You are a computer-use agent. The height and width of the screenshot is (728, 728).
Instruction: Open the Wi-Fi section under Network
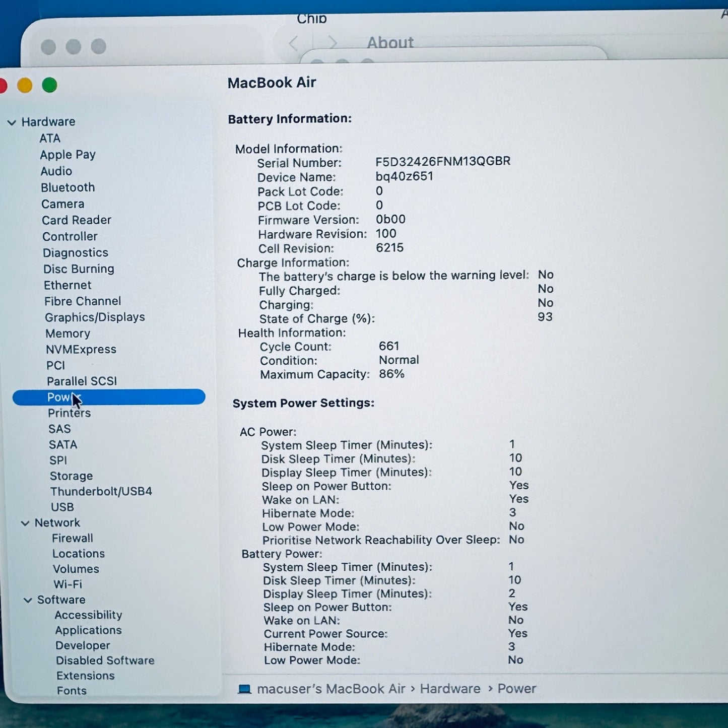pos(67,584)
